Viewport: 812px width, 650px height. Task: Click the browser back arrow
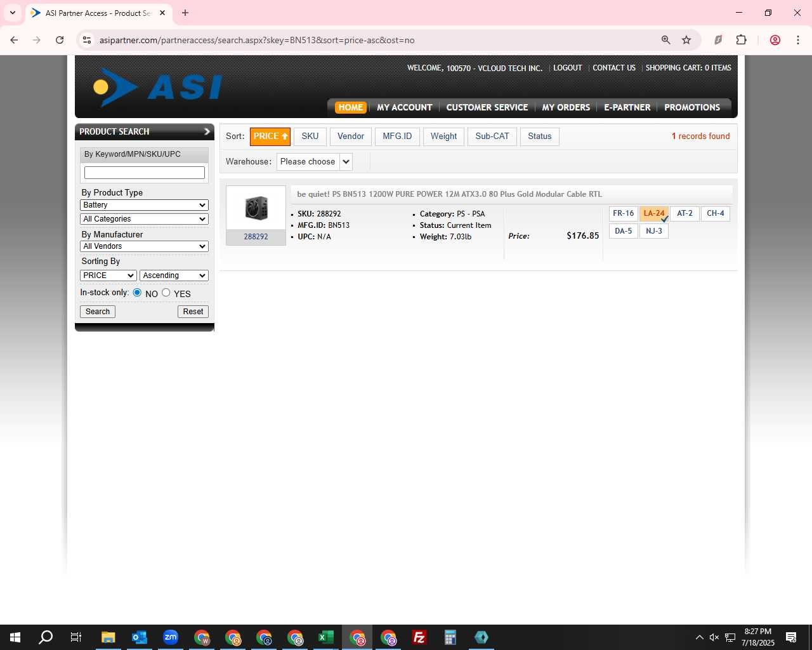[14, 40]
